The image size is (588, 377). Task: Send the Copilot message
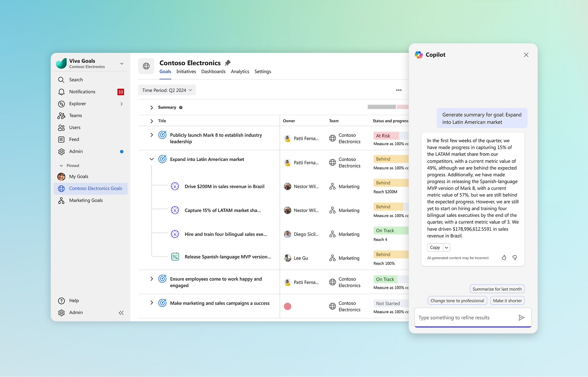tap(522, 318)
